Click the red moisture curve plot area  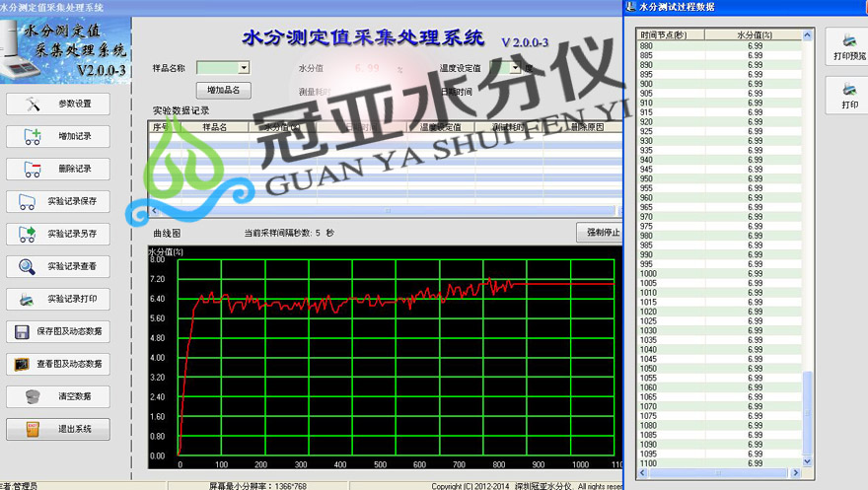[396, 357]
